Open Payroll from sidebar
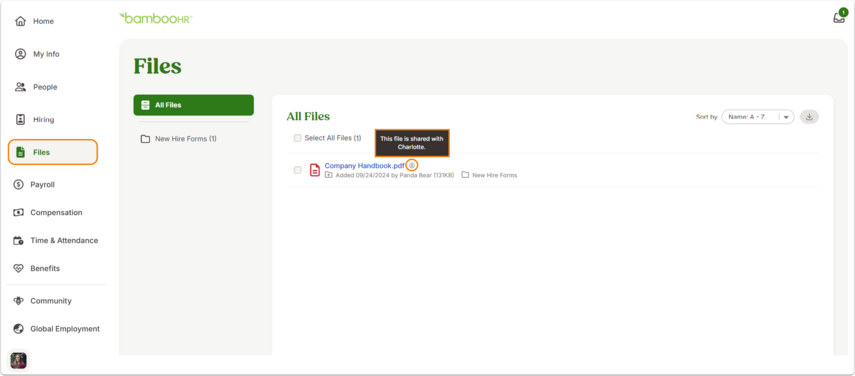Screen dimensions: 855x376 click(34, 185)
